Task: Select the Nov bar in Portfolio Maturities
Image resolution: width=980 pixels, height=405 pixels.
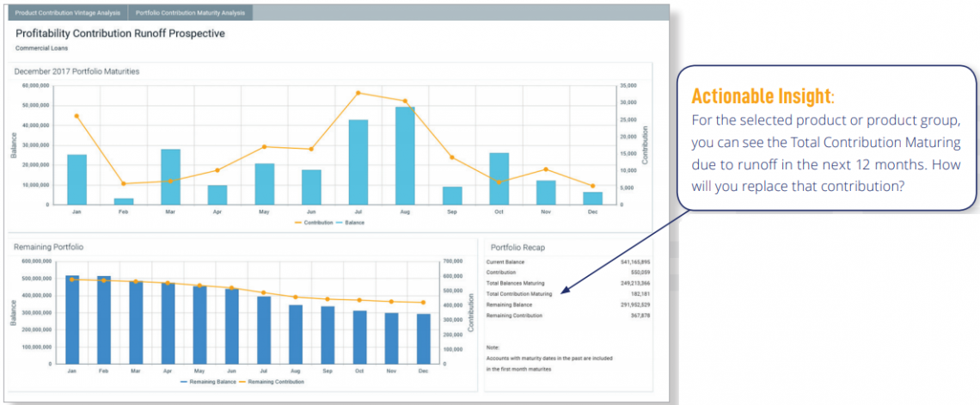Action: 546,193
